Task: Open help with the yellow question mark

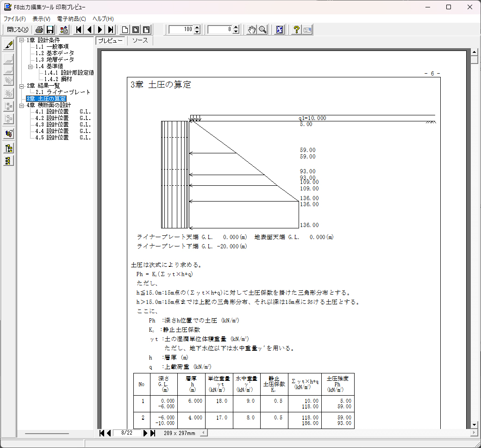Action: tap(296, 30)
